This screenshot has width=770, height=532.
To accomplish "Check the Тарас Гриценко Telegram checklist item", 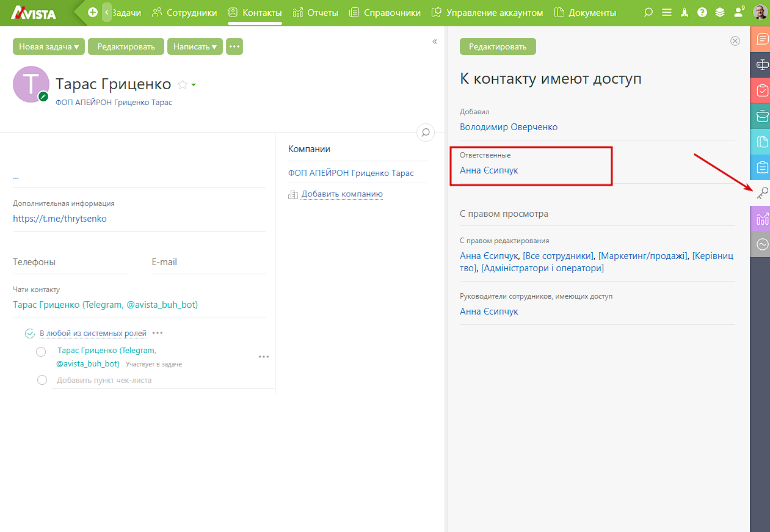I will 41,352.
